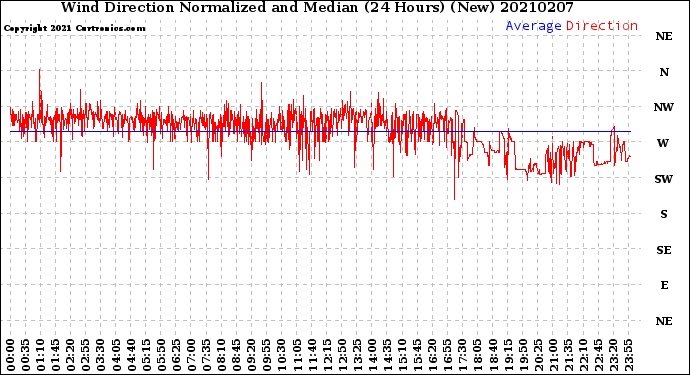Screen dimensions: 690x375
Task: Click the 11:40 time axis label
Action: pos(312,355)
